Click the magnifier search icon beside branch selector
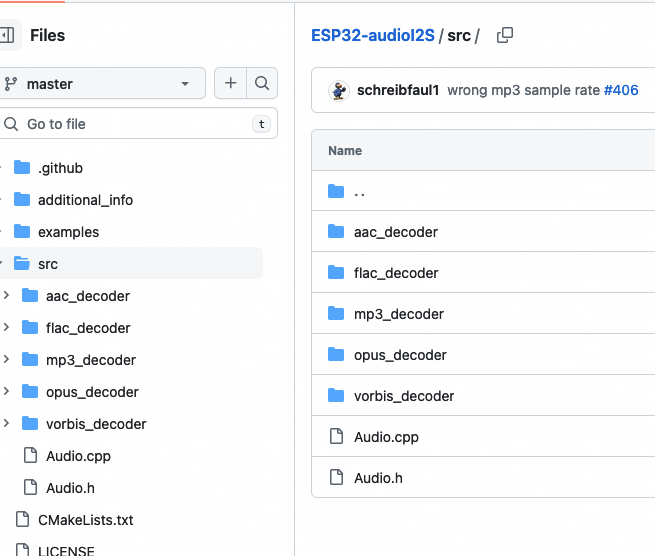This screenshot has height=556, width=655. click(x=261, y=84)
